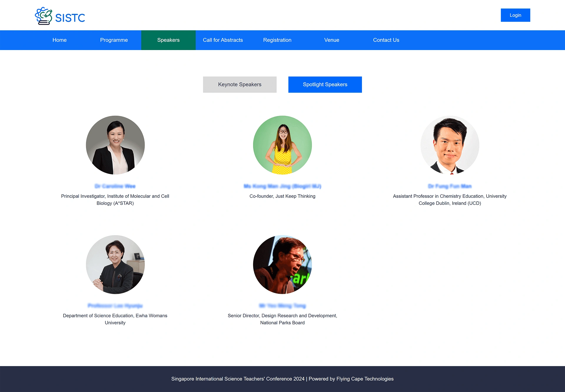Click the Ewha Womans University speaker photo
565x392 pixels.
[x=115, y=264]
